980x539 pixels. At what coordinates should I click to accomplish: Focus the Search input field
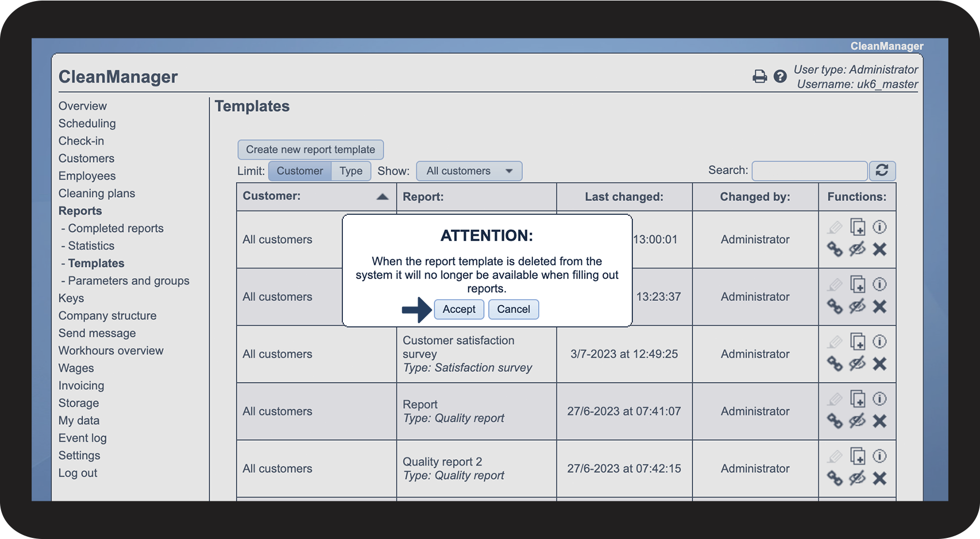(809, 170)
